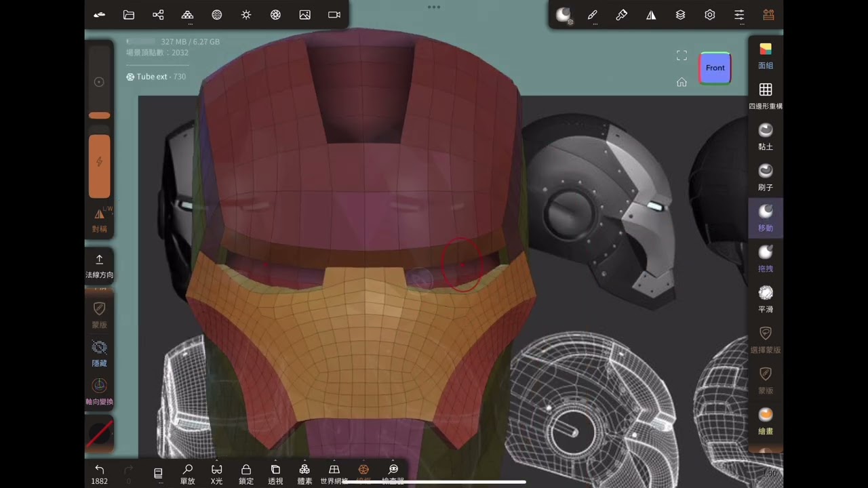The height and width of the screenshot is (488, 868).
Task: Open the Material sphere menu
Action: pos(217,15)
